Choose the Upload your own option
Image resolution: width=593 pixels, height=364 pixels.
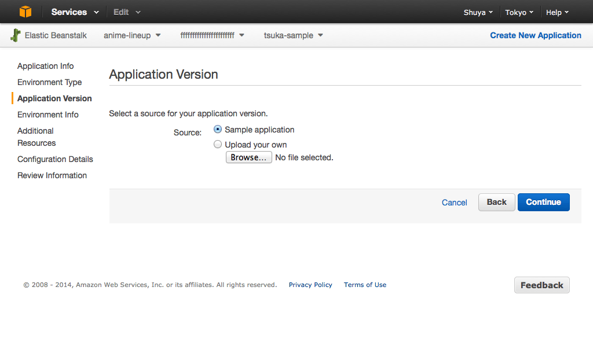(218, 145)
